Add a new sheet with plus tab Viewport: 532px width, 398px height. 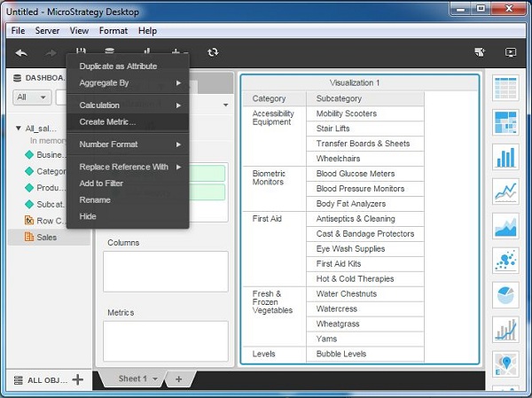pyautogui.click(x=178, y=379)
